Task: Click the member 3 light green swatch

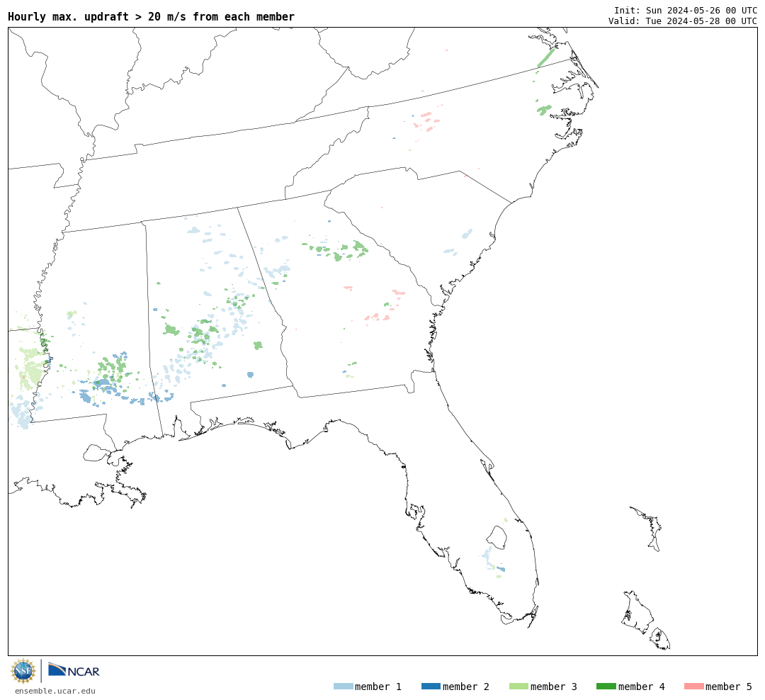Action: point(518,687)
